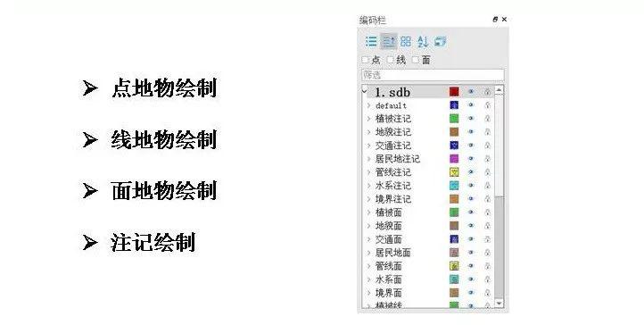The width and height of the screenshot is (644, 325).
Task: Hide default layer using its eye icon
Action: tap(471, 105)
